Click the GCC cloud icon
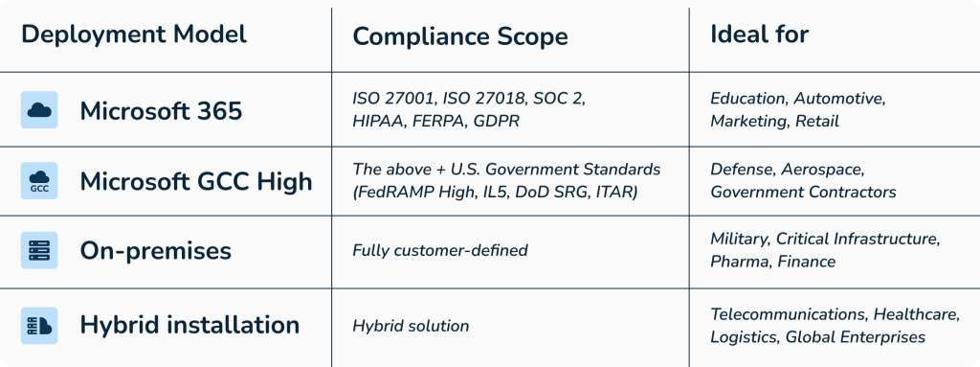This screenshot has width=980, height=367. (x=39, y=181)
